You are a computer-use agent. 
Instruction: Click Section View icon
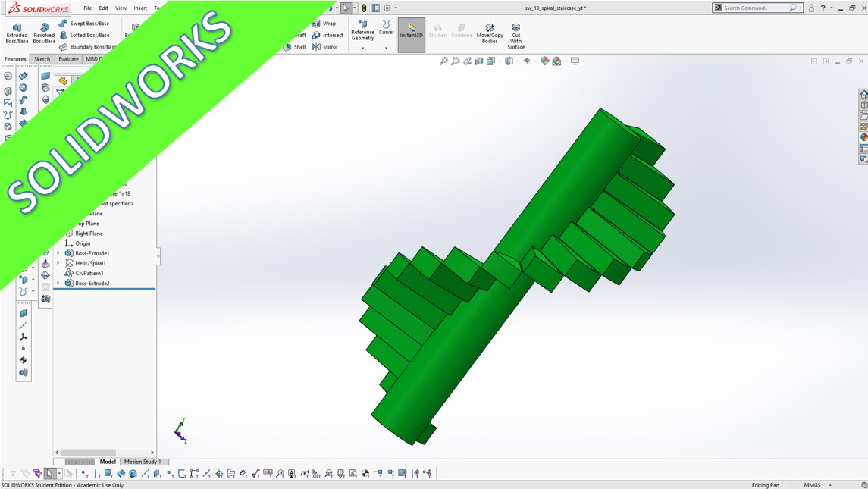click(479, 61)
